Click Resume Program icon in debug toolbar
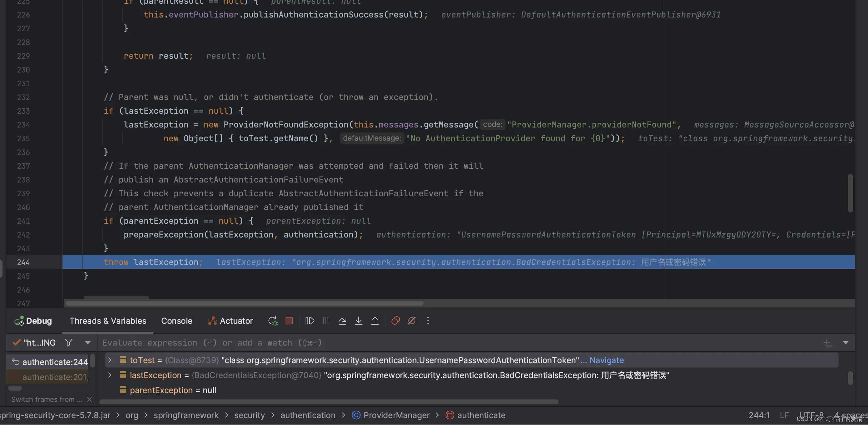The height and width of the screenshot is (425, 868). (309, 321)
